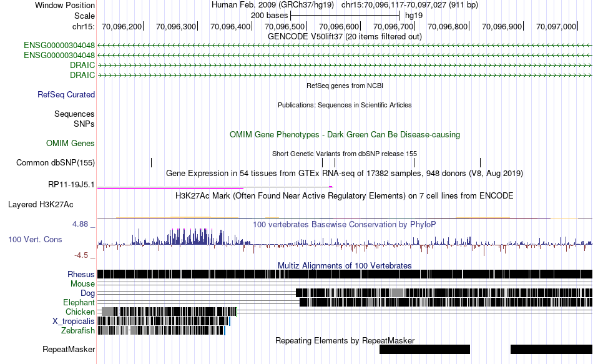Click the 100 Vert. Cons label
This screenshot has height=364, width=593.
point(35,240)
